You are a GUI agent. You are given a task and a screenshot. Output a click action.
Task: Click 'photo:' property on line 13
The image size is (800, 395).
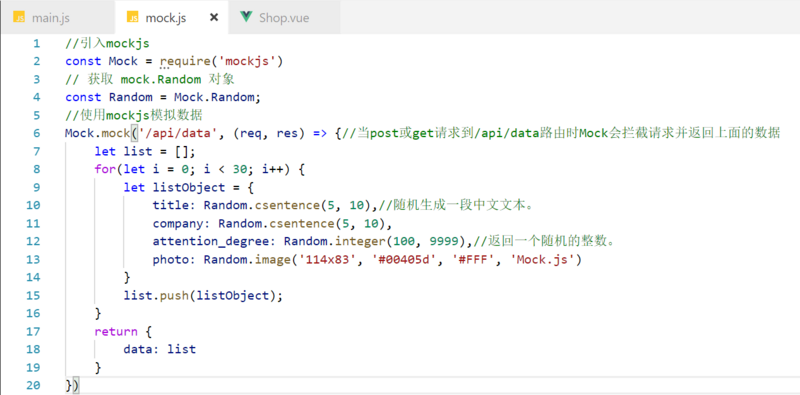tap(174, 260)
